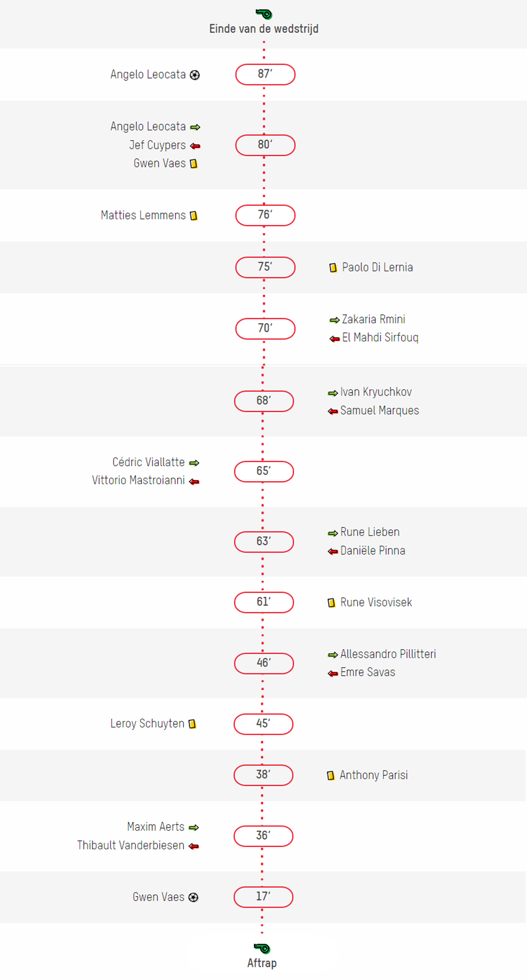527x980 pixels.
Task: Select the 46' minute marker
Action: (x=264, y=663)
